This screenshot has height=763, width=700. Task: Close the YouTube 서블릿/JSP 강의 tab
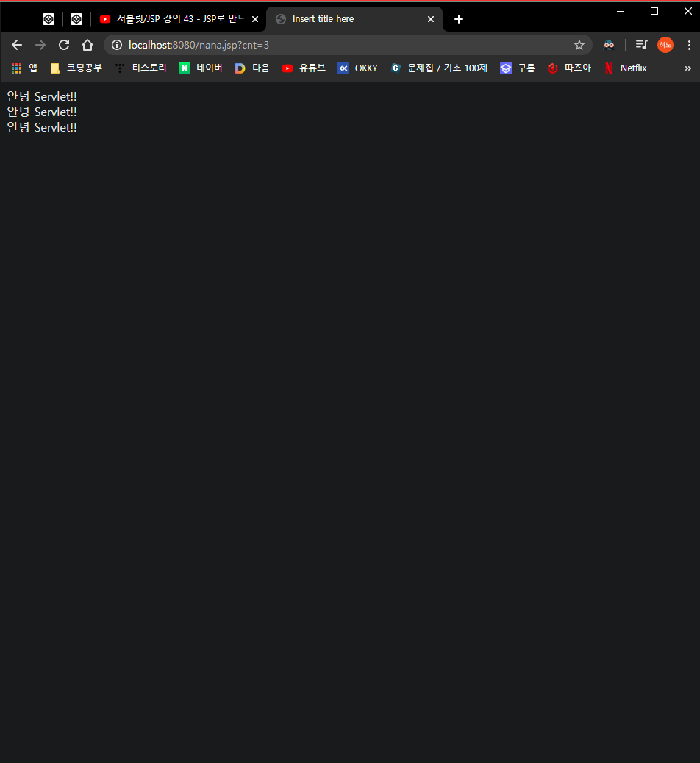(255, 19)
